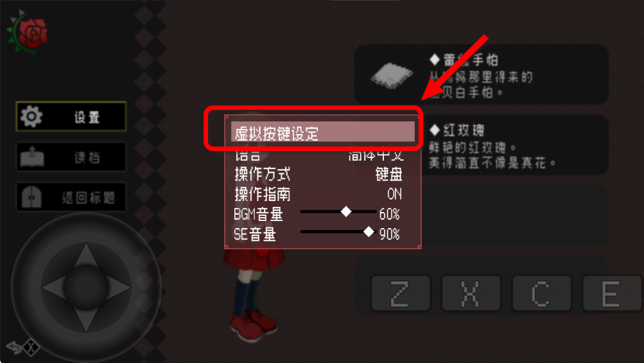Tap the red rose health icon
Screen dimensions: 644x363
[x=28, y=33]
